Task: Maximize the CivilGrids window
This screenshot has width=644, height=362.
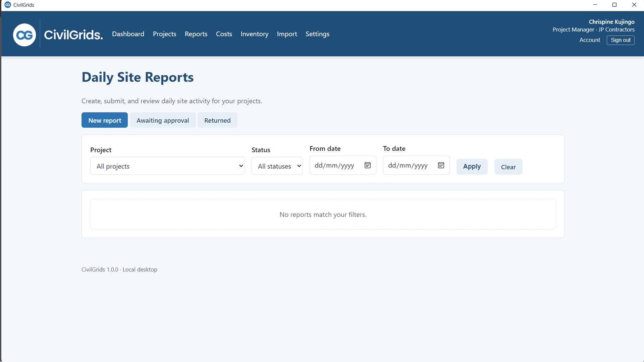Action: coord(614,5)
